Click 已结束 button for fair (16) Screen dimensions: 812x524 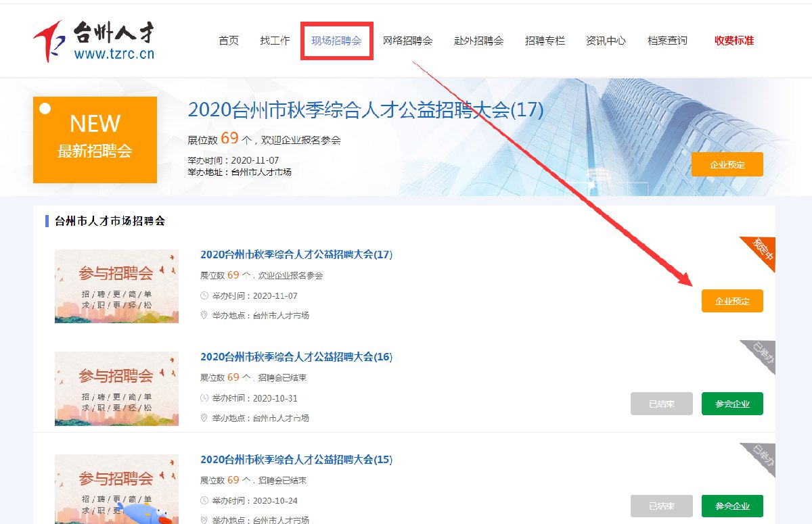coord(661,404)
